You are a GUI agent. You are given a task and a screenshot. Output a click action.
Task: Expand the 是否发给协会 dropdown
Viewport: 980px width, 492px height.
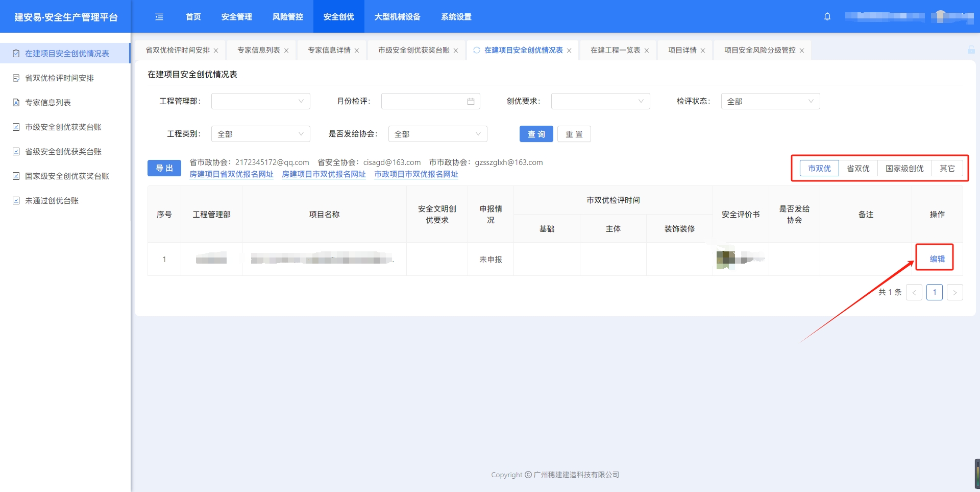pos(437,134)
